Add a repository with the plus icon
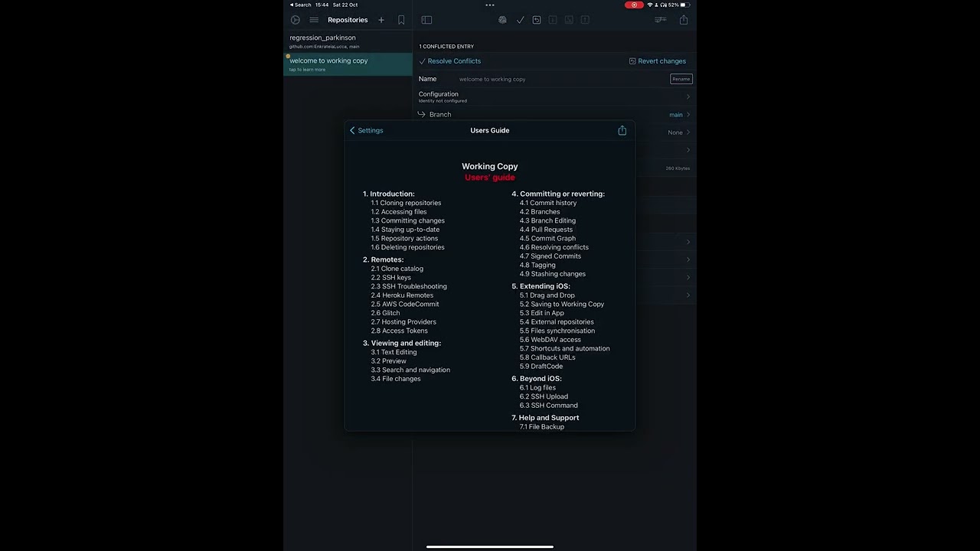Viewport: 980px width, 551px height. 381,20
